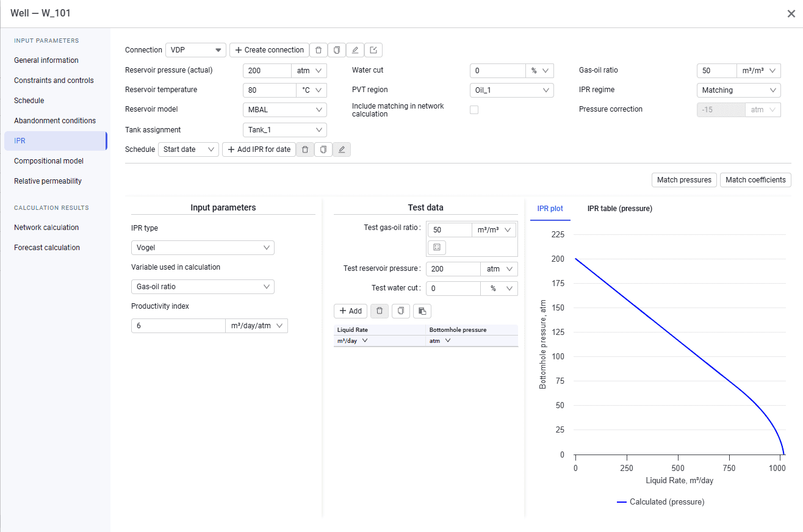Delete the selected connection with trash icon
The height and width of the screenshot is (532, 803).
[x=319, y=50]
